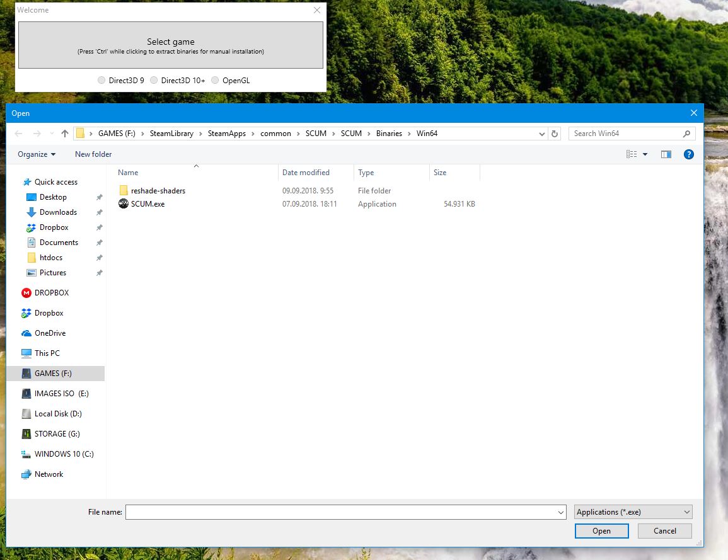Open This PC in the sidebar
This screenshot has width=728, height=560.
pos(47,353)
